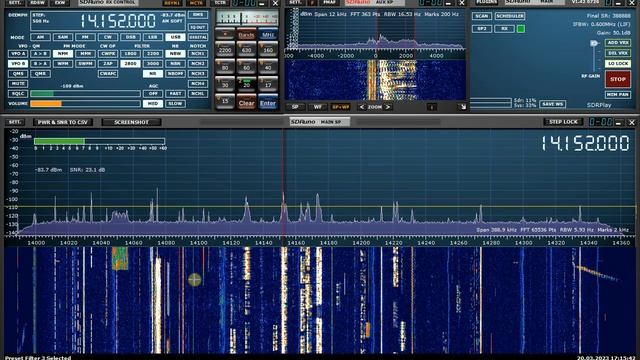Enable the NCH1 notch filter

click(x=198, y=54)
